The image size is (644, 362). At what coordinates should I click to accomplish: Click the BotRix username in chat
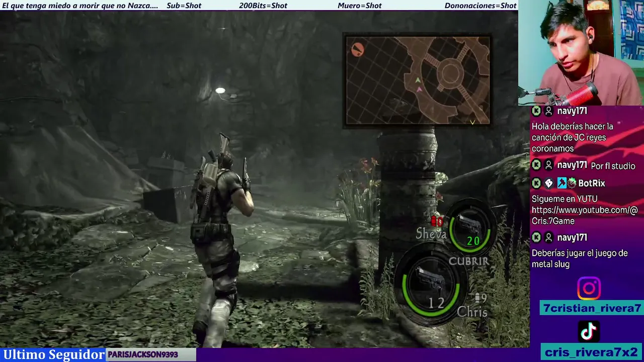(592, 184)
